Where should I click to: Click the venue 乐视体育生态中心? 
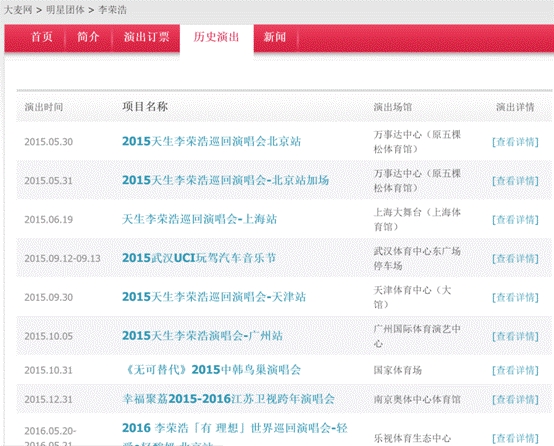coord(412,439)
